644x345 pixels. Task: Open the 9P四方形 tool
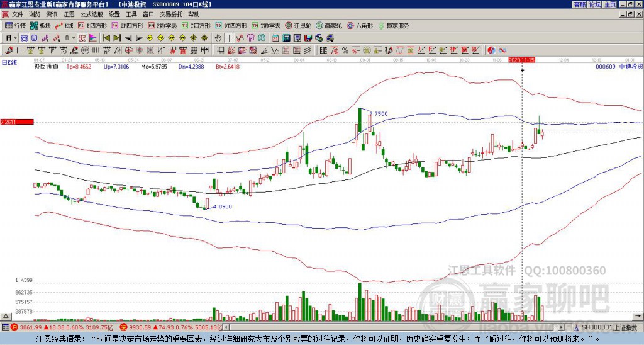point(127,25)
